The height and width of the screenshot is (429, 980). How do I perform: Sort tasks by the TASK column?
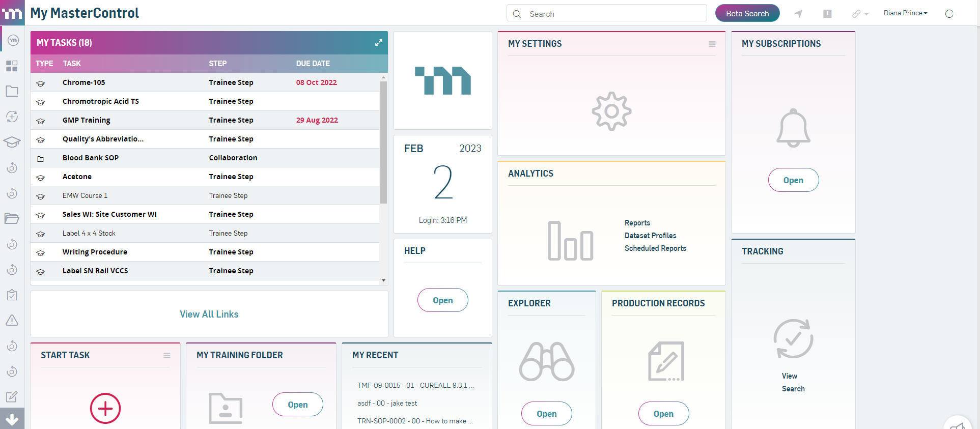tap(72, 64)
